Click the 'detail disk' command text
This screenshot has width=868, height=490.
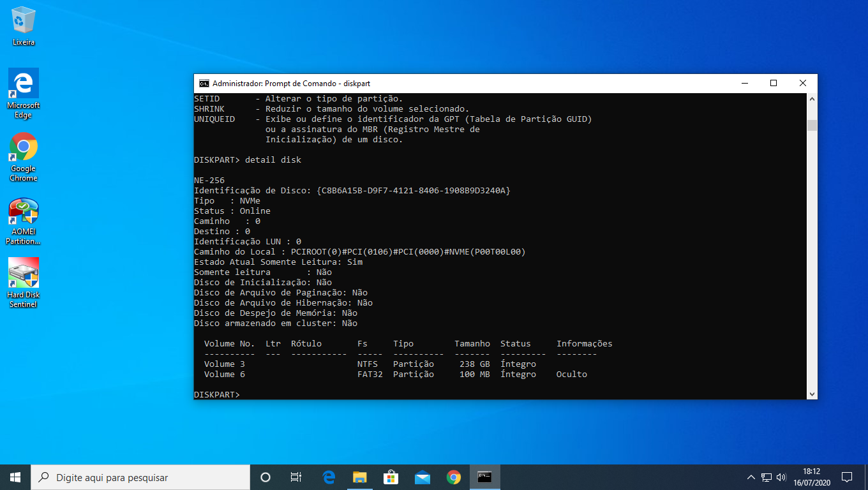(273, 160)
